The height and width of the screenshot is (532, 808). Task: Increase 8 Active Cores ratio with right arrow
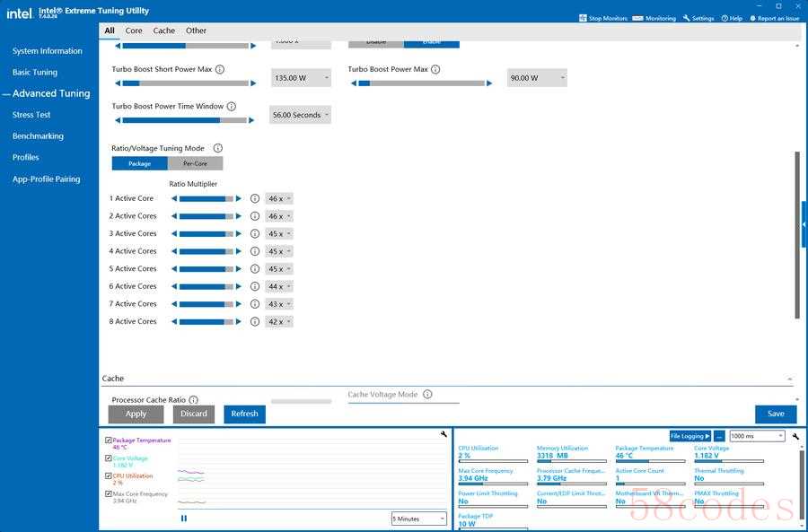tap(238, 321)
